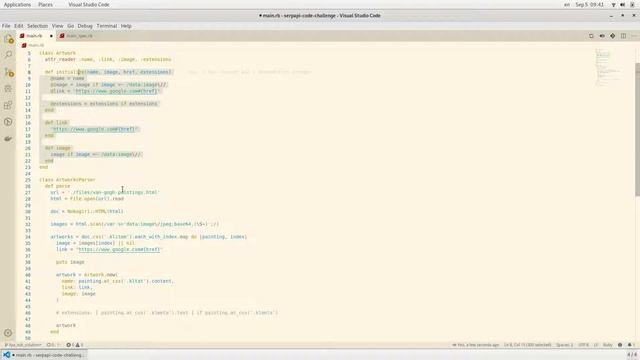Click main.rb in the breadcrumb bar

(36, 45)
